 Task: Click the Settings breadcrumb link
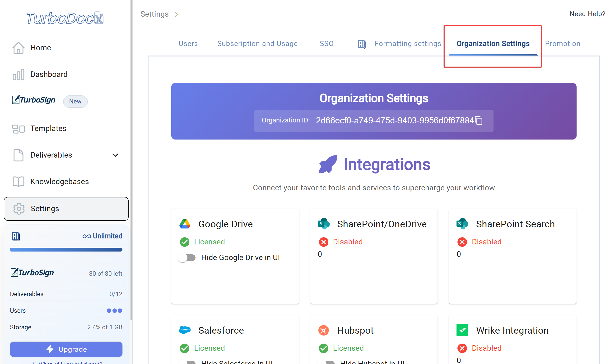point(154,14)
